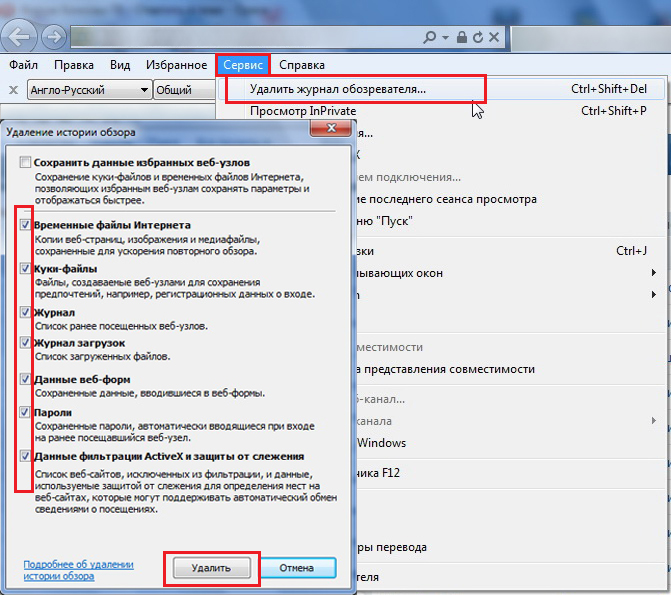Click the security lock icon
Image resolution: width=671 pixels, height=595 pixels.
[x=461, y=37]
